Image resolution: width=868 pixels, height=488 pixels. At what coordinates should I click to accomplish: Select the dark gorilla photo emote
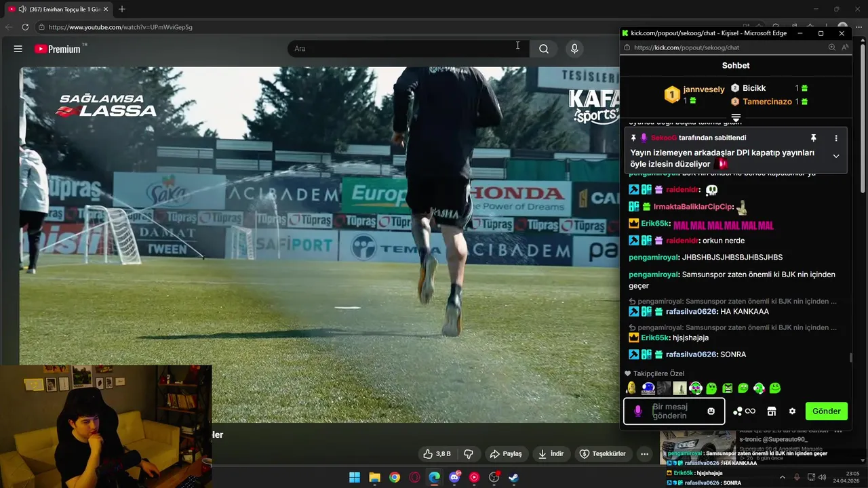[x=664, y=388]
